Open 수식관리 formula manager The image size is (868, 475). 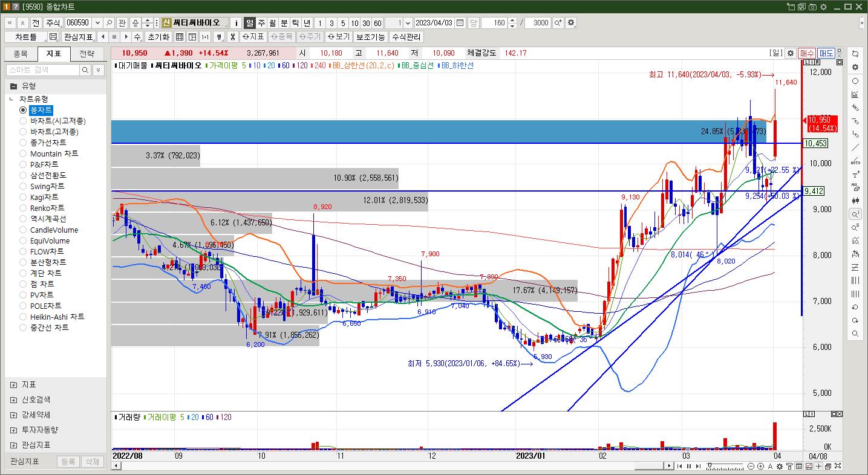point(406,37)
